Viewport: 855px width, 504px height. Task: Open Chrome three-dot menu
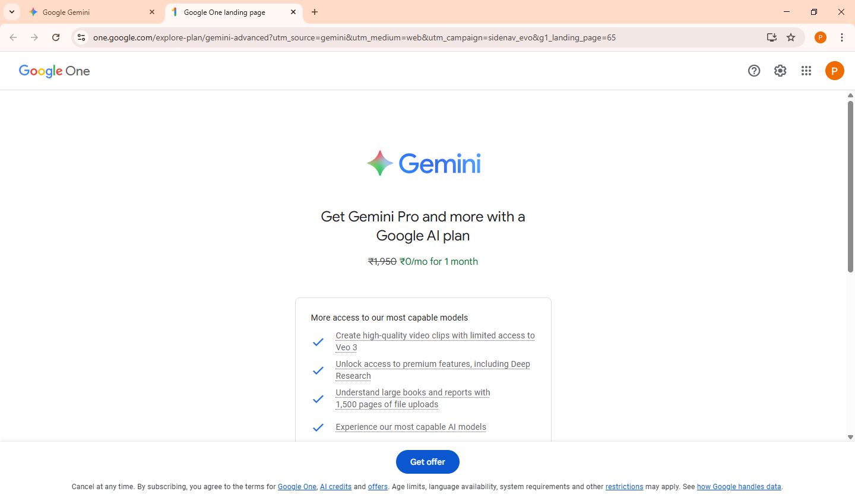point(842,37)
